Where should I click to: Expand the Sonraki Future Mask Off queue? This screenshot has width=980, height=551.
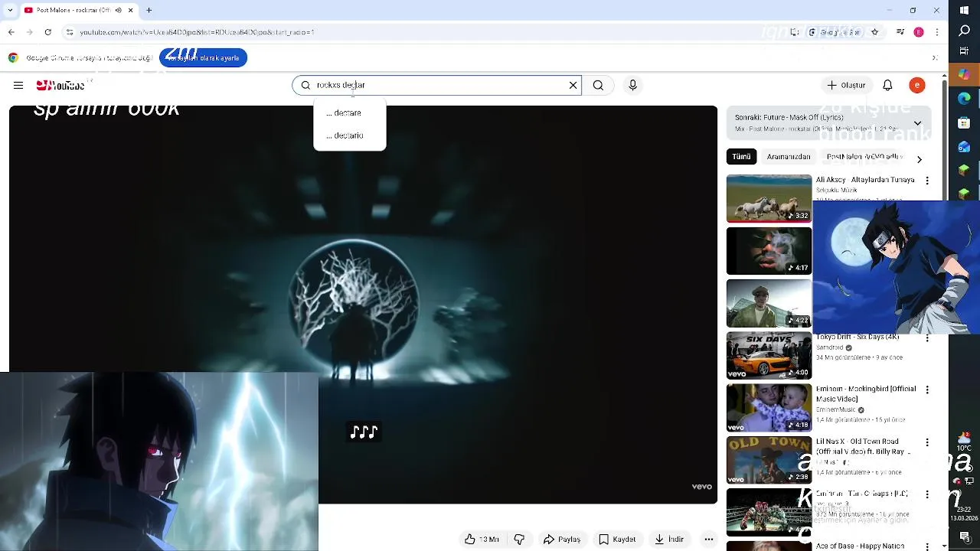pyautogui.click(x=917, y=123)
